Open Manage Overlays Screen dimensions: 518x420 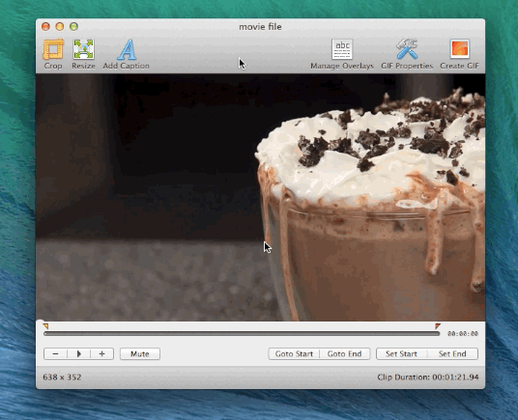342,49
